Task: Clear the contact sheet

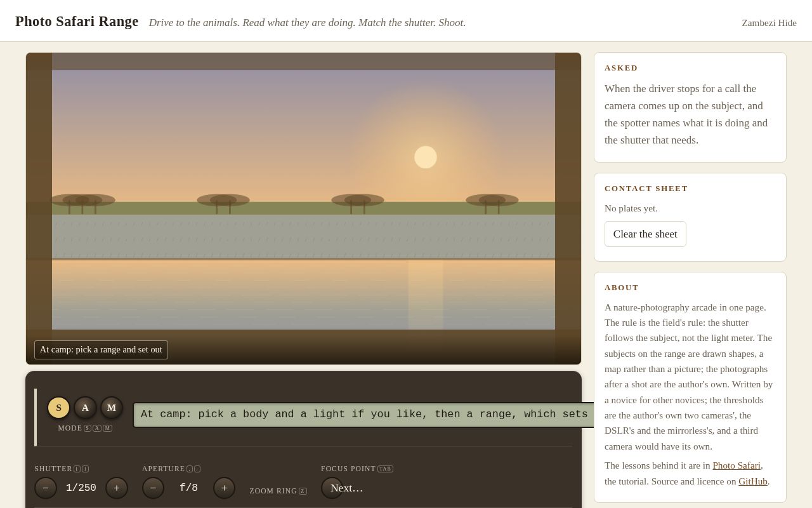Action: pyautogui.click(x=645, y=234)
